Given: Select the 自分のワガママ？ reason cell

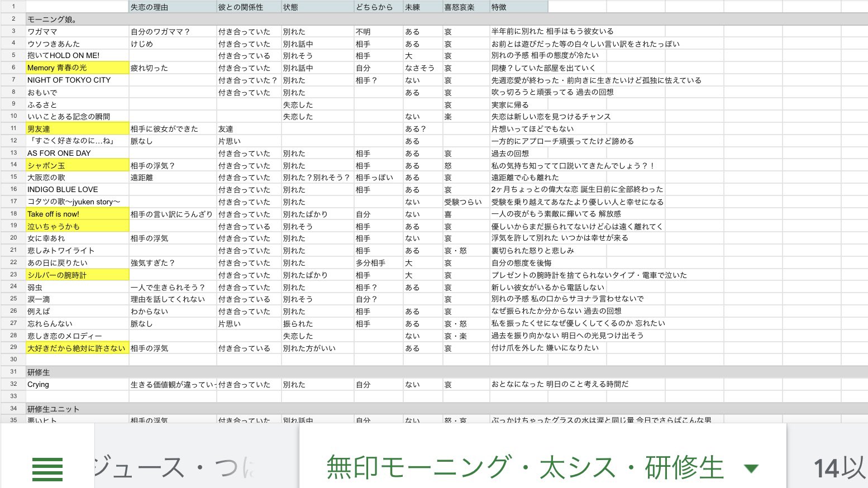Looking at the screenshot, I should pos(173,31).
